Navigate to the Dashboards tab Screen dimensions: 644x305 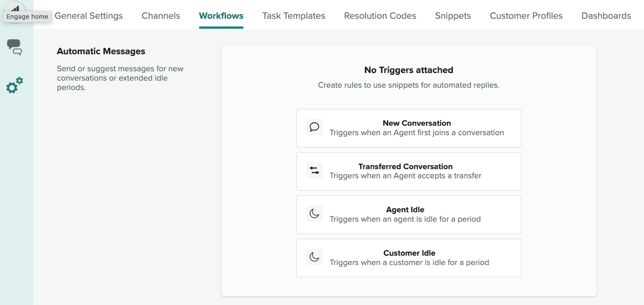tap(606, 16)
